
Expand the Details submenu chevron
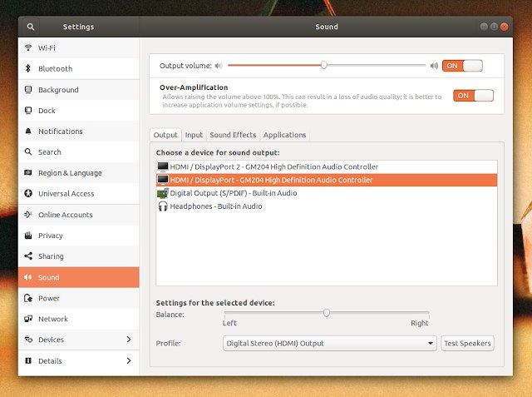[129, 360]
